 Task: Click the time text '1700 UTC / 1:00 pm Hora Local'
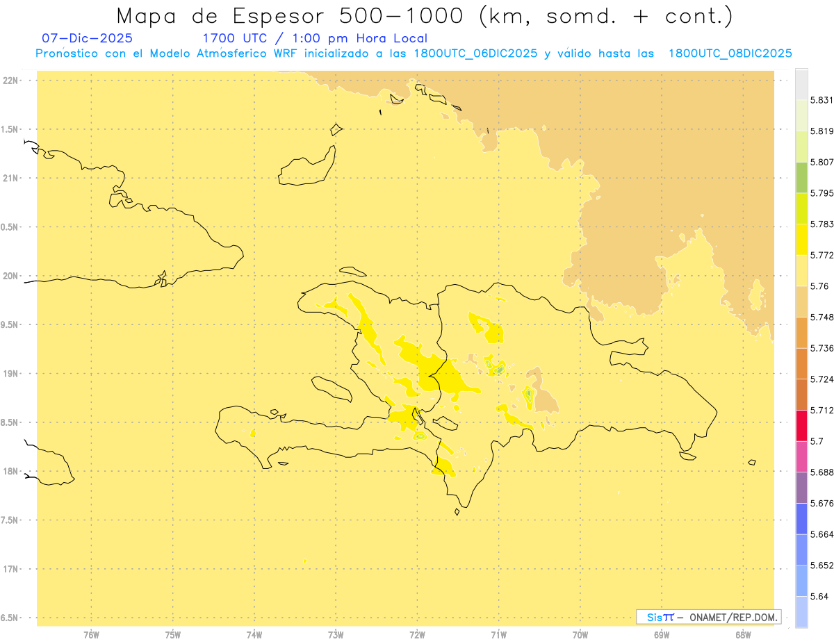click(x=315, y=38)
